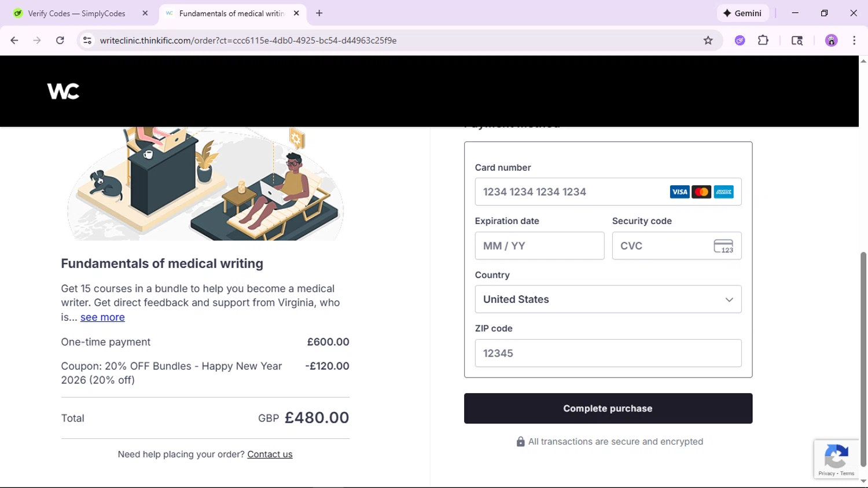868x488 pixels.
Task: Follow the Contact us link
Action: pos(270,454)
